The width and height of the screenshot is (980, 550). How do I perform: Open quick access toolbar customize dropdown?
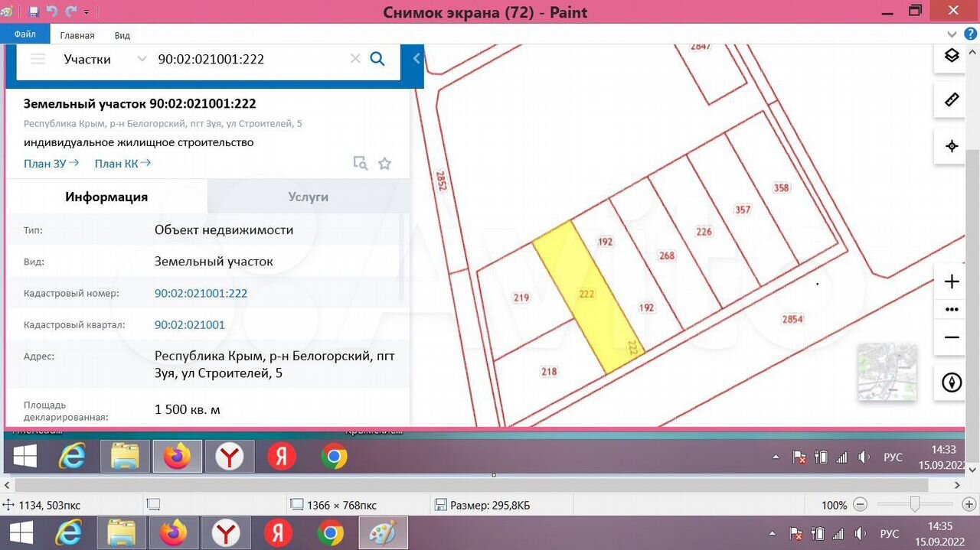coord(87,13)
